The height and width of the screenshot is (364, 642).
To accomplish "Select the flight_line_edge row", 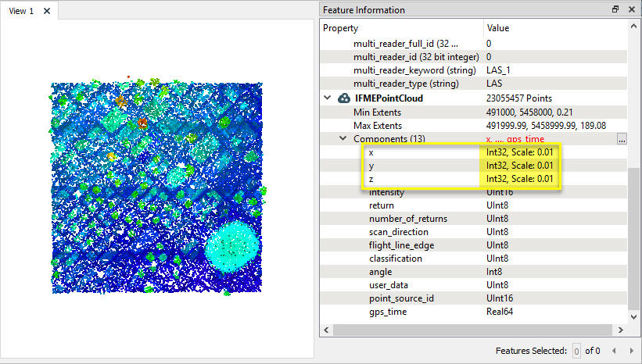I will coord(473,245).
